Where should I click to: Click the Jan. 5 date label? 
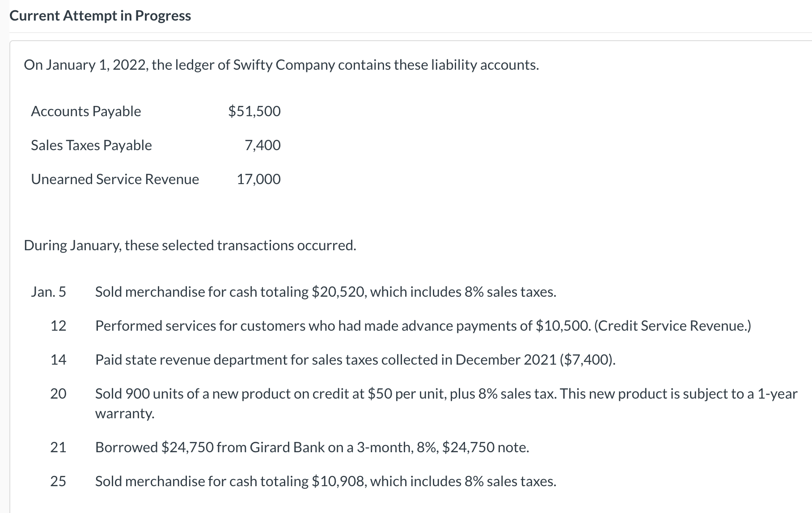pos(48,292)
